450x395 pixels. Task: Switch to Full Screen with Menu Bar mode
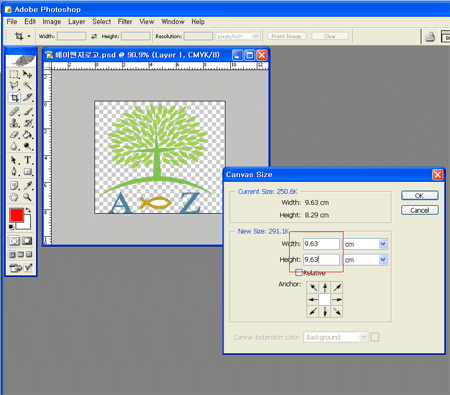click(21, 255)
